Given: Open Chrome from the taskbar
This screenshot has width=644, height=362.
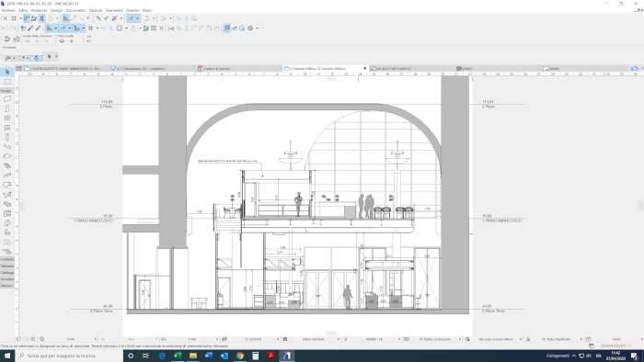Looking at the screenshot, I should coord(240,356).
